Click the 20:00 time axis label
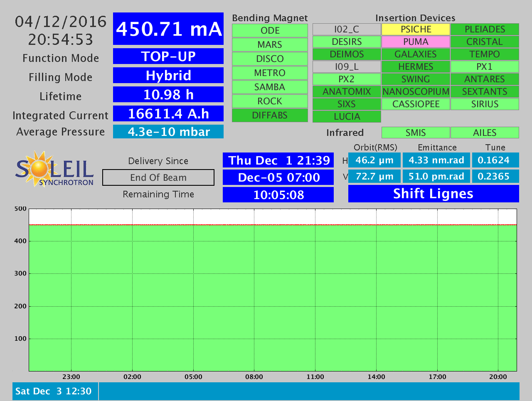The height and width of the screenshot is (401, 532). click(498, 377)
